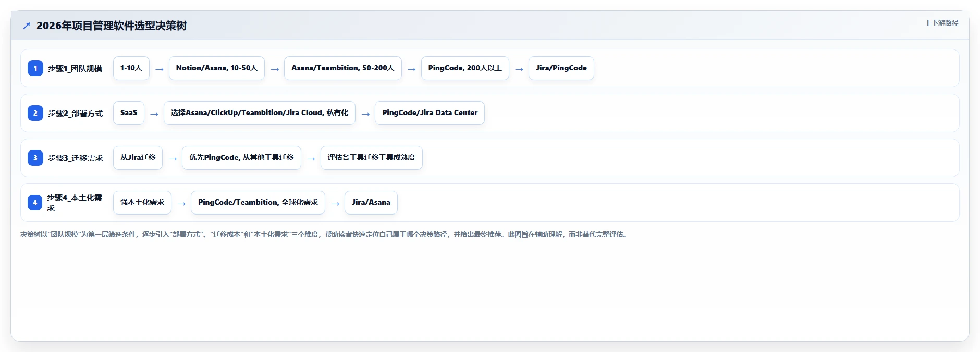Click the 优先PingCode, 从其他工具迁移 node

point(241,158)
